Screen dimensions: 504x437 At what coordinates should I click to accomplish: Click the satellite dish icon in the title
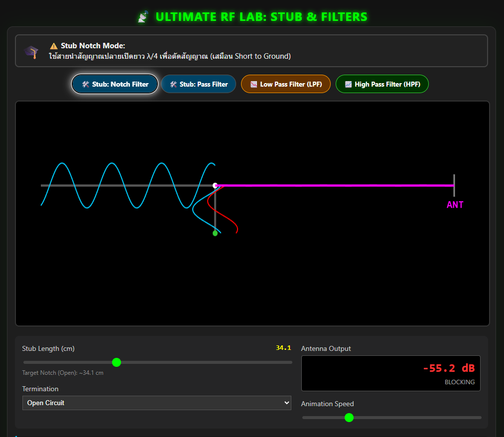click(x=143, y=17)
